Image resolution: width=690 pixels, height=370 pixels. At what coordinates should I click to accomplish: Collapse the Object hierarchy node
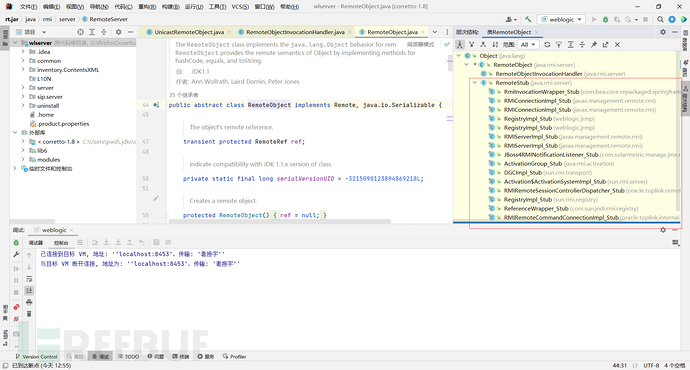click(459, 56)
